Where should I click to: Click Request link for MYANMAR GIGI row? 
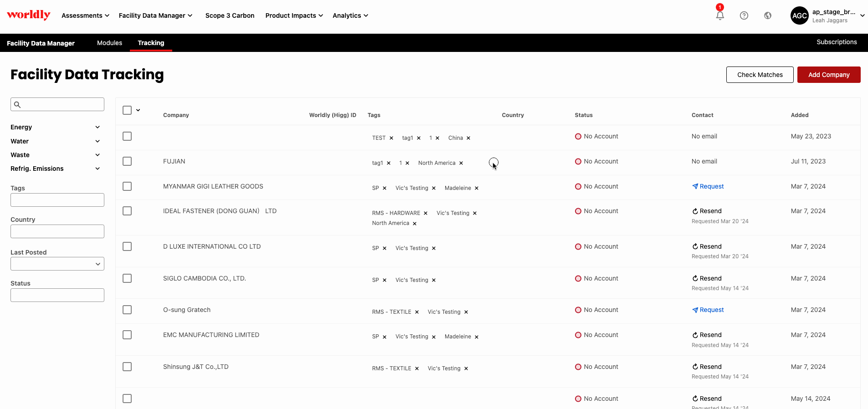point(708,186)
